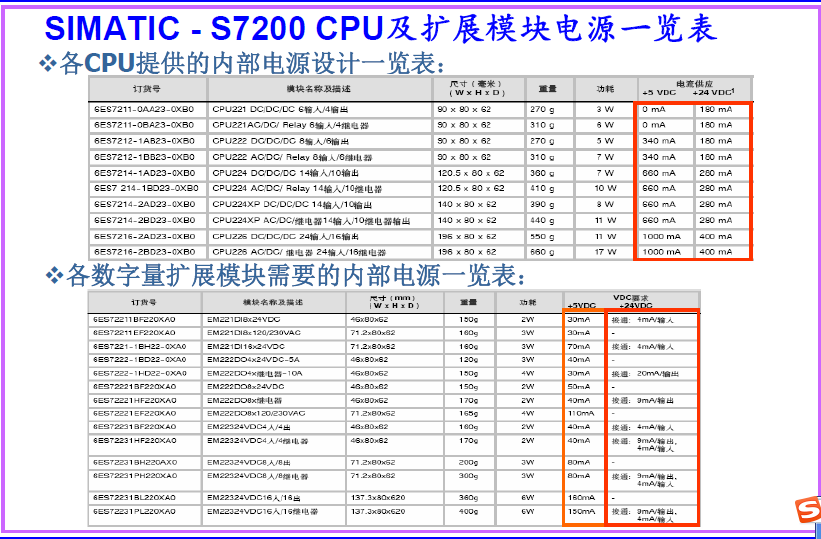Click the "660 g" weight cell

coord(542,252)
